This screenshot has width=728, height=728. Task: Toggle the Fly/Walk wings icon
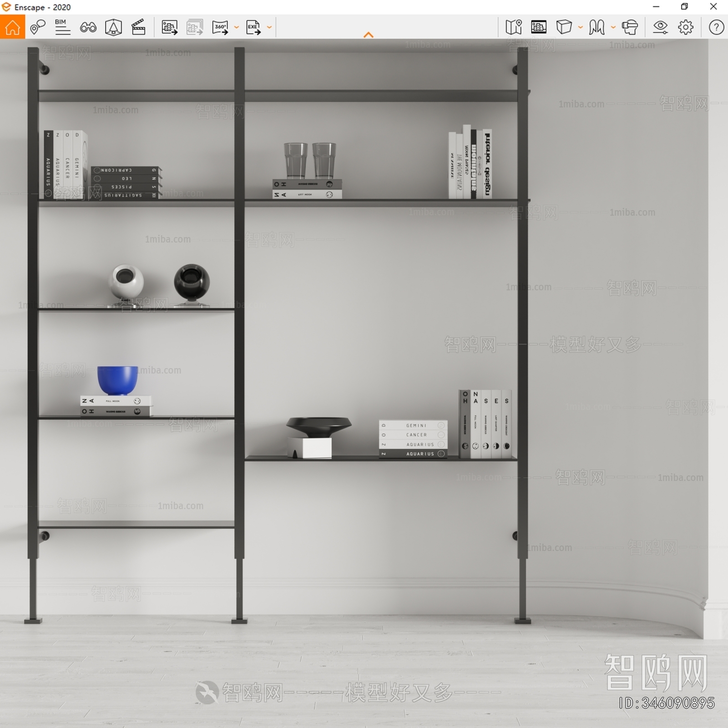click(597, 27)
